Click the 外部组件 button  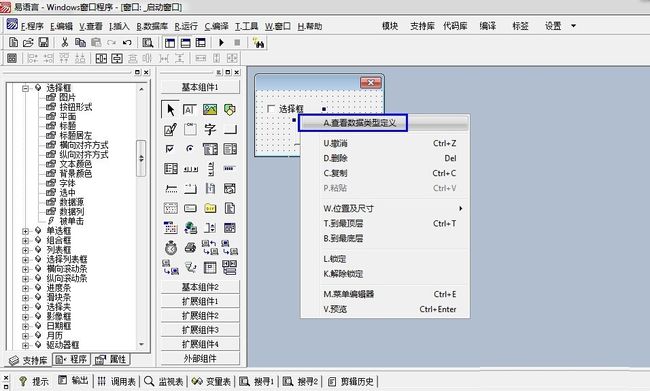click(200, 359)
